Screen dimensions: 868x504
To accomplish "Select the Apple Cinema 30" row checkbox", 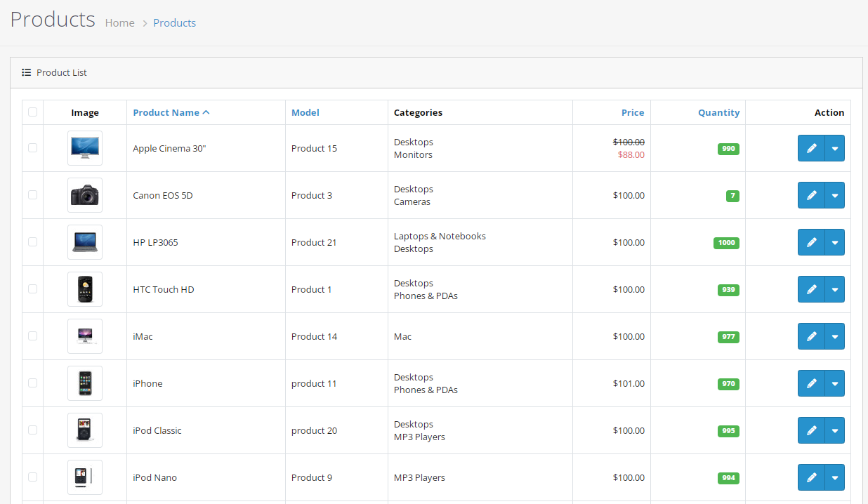I will [32, 147].
